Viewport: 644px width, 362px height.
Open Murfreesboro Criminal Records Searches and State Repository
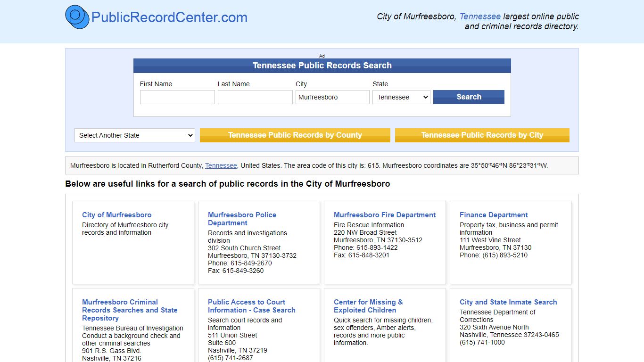(130, 310)
